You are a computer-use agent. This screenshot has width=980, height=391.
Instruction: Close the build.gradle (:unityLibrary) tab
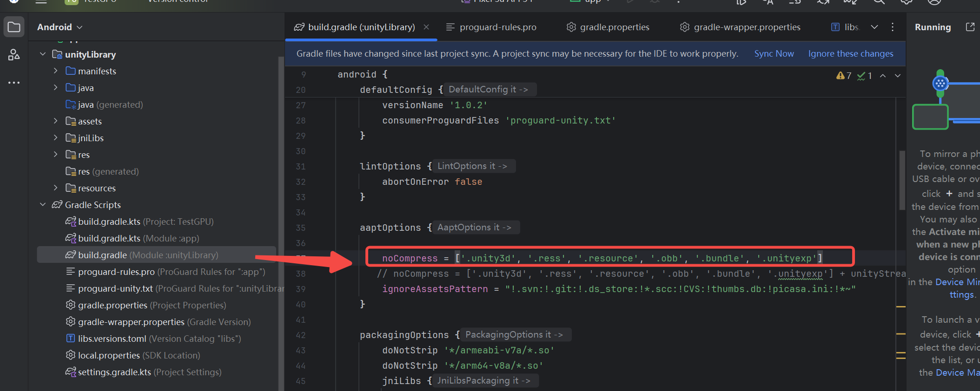pos(426,27)
